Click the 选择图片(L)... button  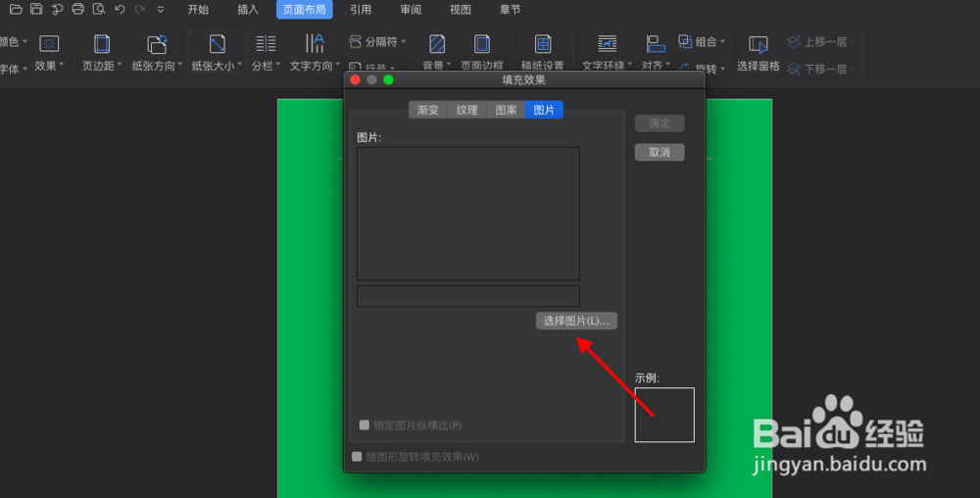point(576,322)
